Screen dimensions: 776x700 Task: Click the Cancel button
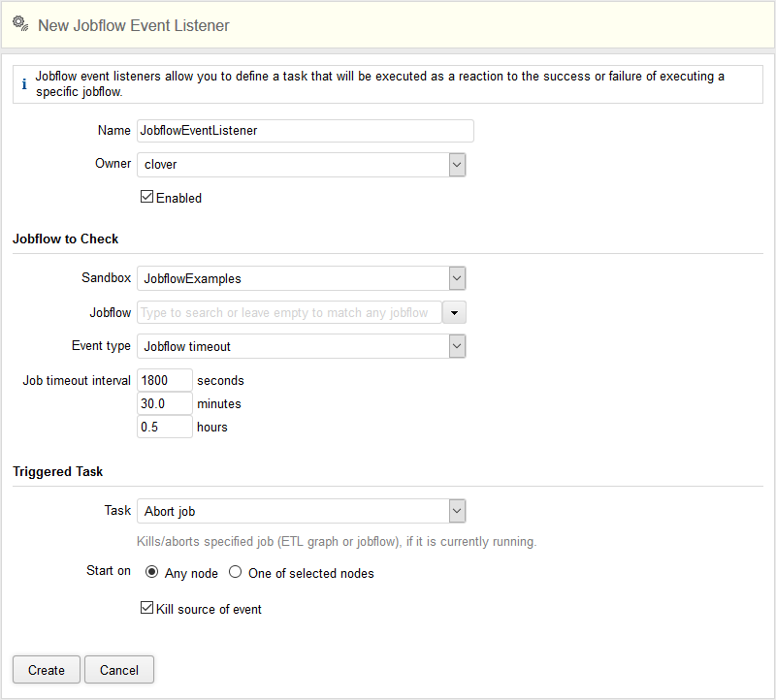(119, 670)
